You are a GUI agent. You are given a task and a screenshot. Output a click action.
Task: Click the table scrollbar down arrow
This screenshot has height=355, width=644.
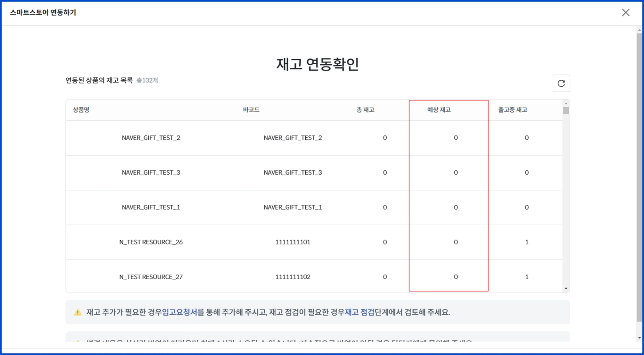tap(566, 289)
